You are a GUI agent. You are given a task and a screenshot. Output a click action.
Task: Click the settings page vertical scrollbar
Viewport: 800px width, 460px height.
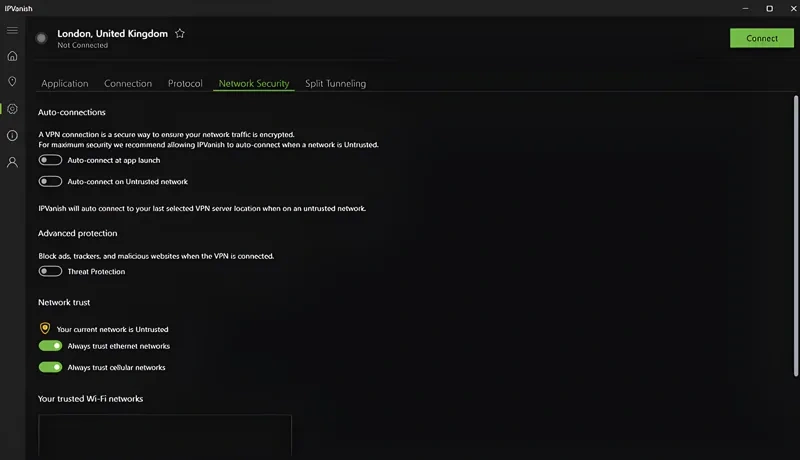point(795,236)
